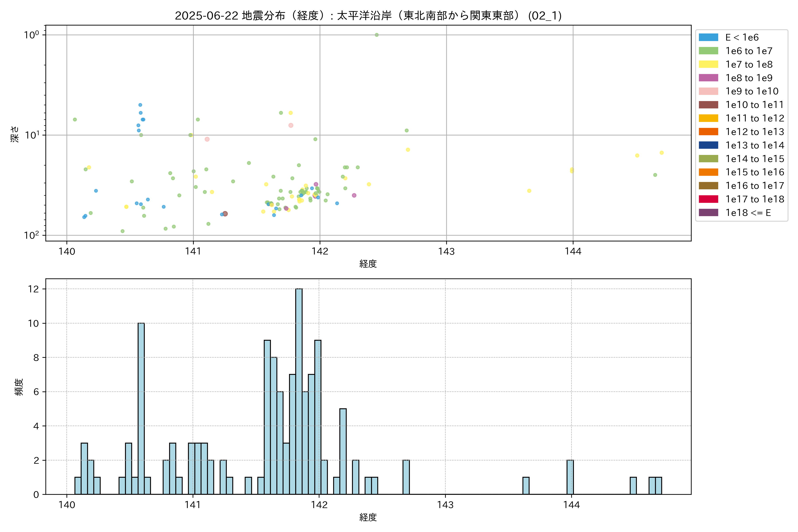Click the 143 tick label on the histogram axis
Viewport: 798px width, 532px height.
(x=445, y=505)
